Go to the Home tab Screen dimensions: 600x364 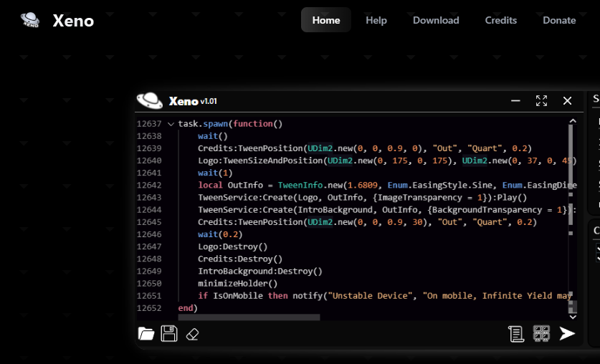click(x=326, y=20)
